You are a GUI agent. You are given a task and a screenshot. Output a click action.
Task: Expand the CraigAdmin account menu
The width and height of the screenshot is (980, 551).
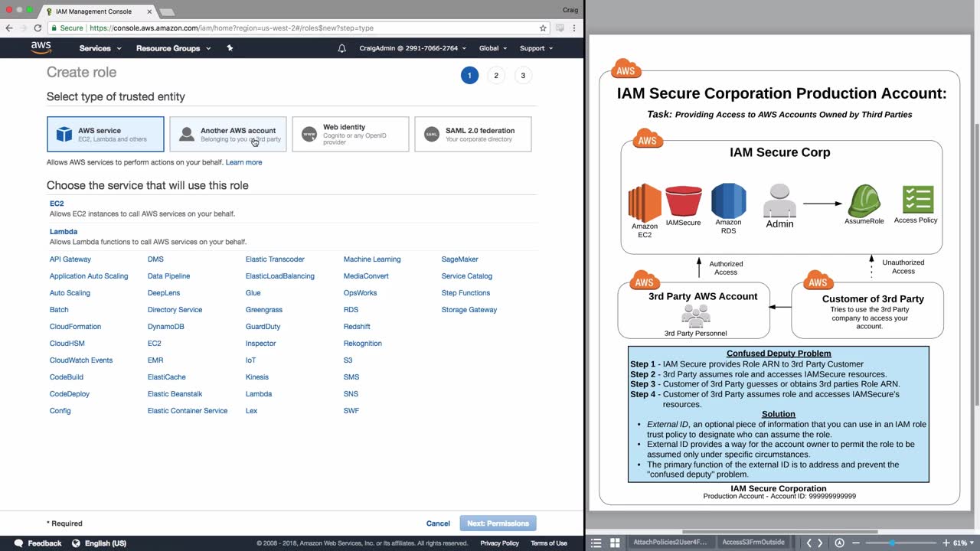coord(413,48)
